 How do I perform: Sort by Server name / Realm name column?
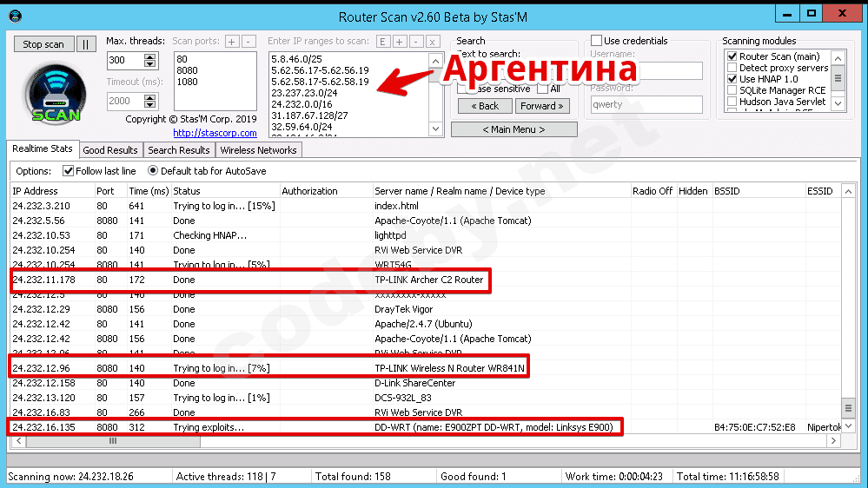pos(501,191)
